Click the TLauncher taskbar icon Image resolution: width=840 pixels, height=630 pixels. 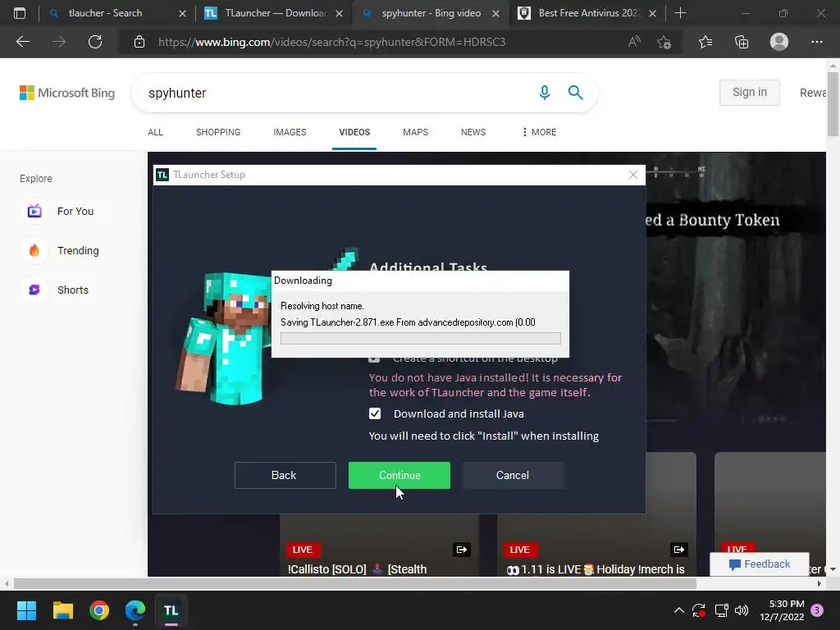point(171,610)
